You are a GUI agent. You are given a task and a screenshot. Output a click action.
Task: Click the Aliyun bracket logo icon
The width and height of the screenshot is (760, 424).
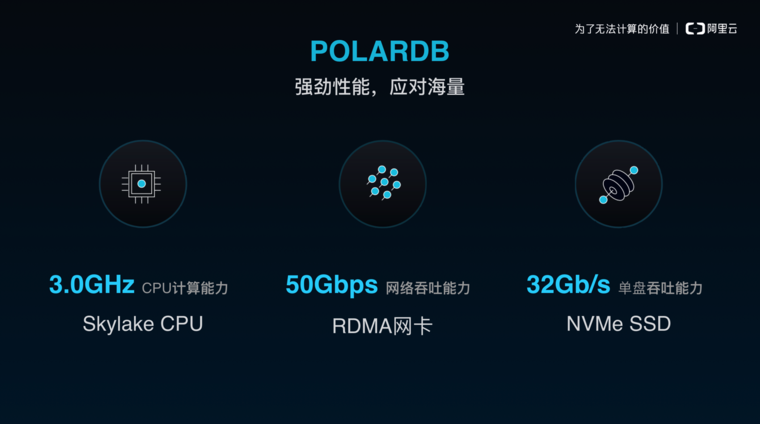click(x=695, y=29)
